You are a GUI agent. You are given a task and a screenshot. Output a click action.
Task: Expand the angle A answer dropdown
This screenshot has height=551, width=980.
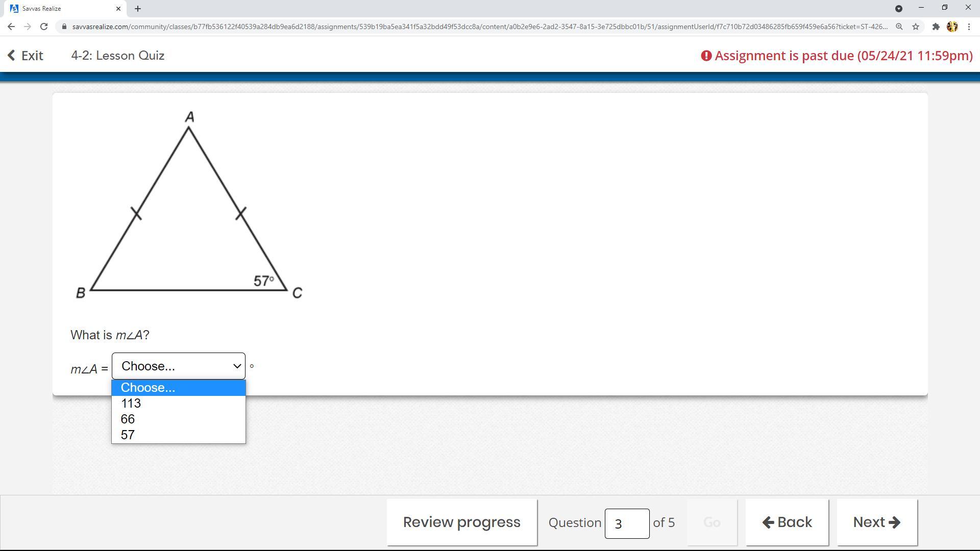click(x=178, y=366)
